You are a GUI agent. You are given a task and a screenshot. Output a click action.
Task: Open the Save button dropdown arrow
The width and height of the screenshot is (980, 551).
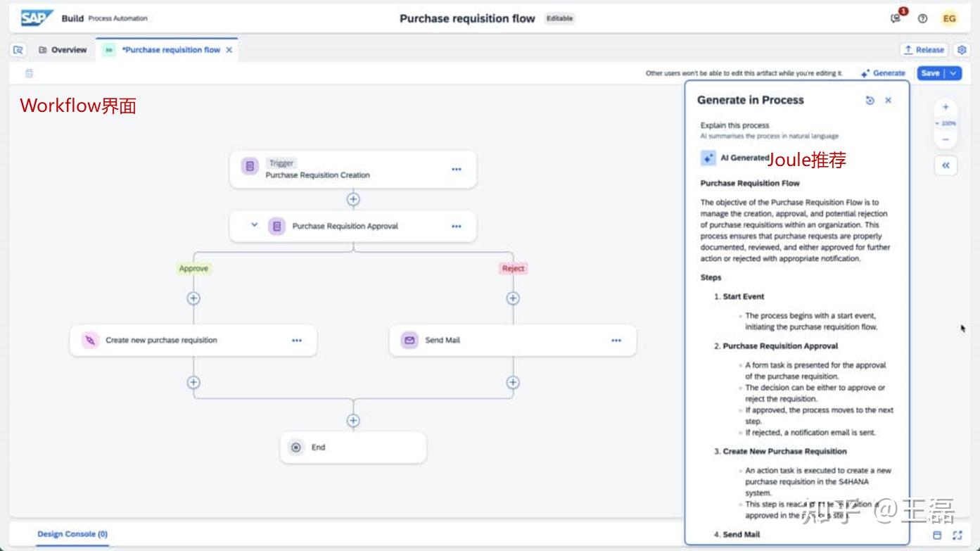(x=954, y=73)
